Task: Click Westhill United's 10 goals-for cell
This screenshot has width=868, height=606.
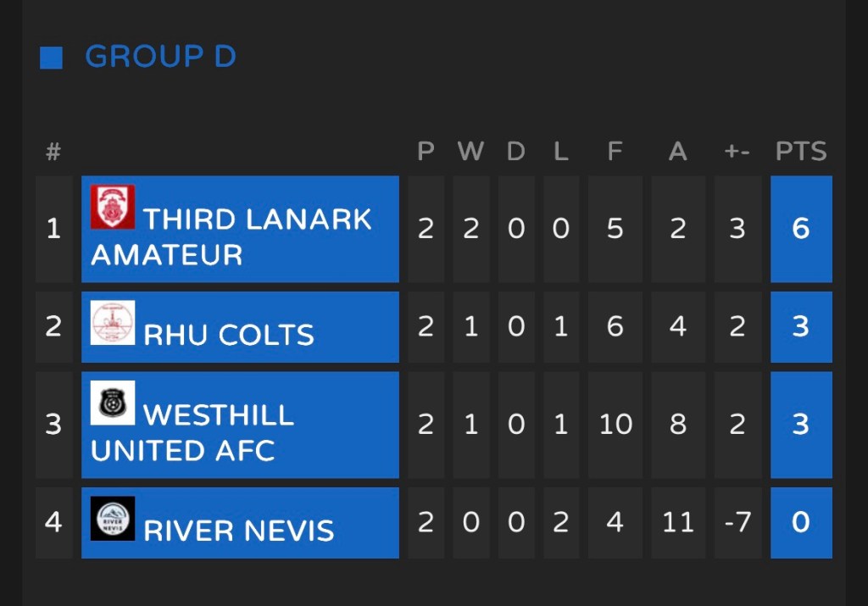Action: (x=615, y=425)
